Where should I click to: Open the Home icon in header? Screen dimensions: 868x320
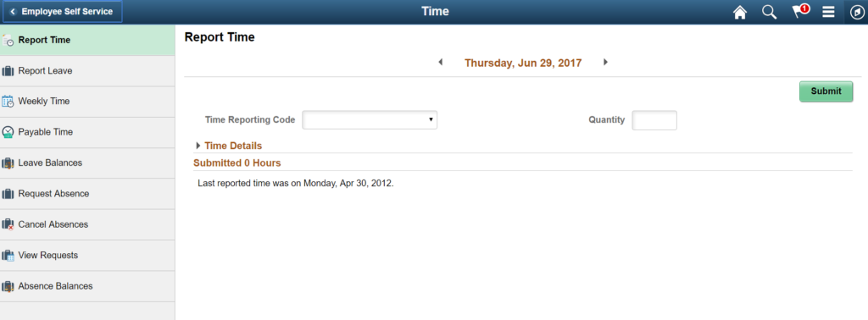tap(739, 12)
